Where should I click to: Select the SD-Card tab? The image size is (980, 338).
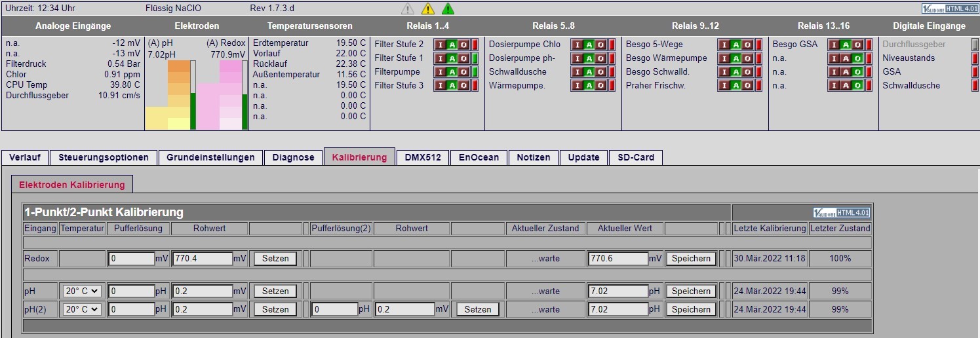coord(636,157)
